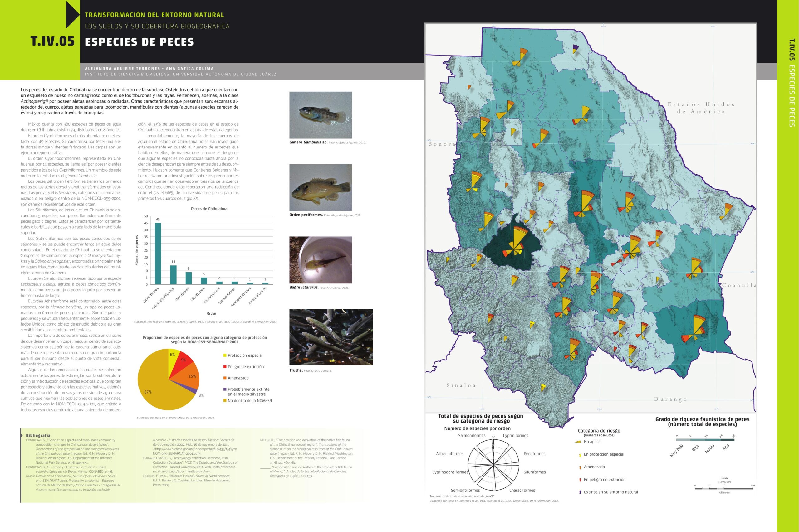The width and height of the screenshot is (799, 532).
Task: Click the 'En peligro de extinción' legend icon
Action: click(x=580, y=480)
